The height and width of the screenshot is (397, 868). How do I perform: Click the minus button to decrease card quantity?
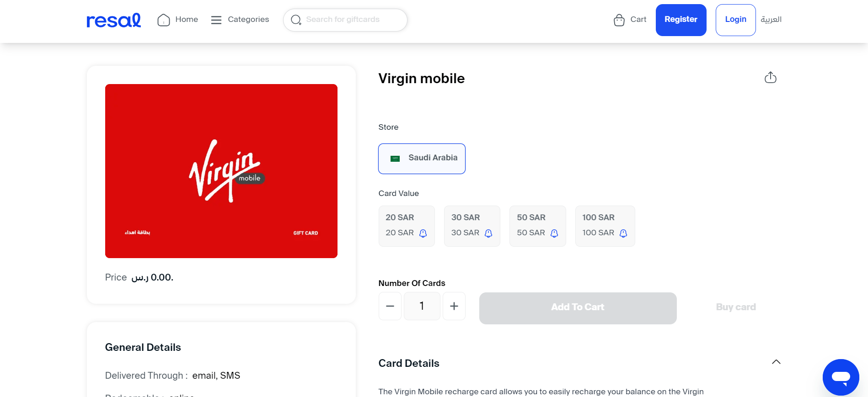click(390, 306)
